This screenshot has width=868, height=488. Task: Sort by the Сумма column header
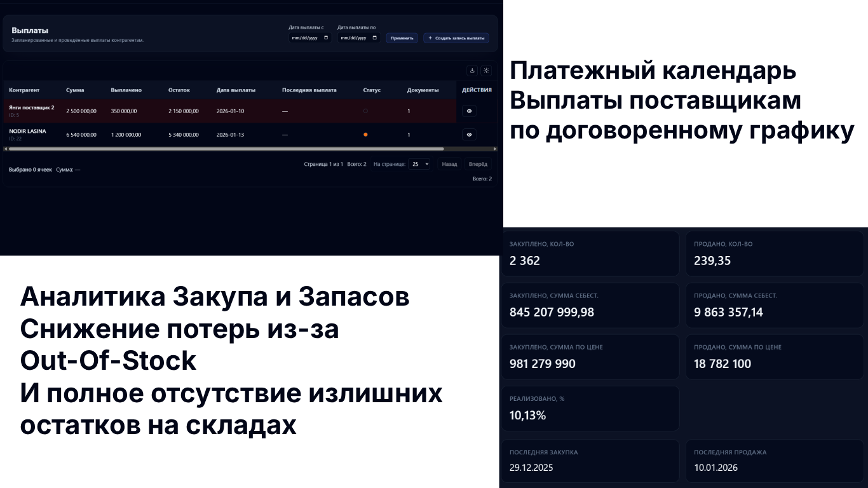75,90
